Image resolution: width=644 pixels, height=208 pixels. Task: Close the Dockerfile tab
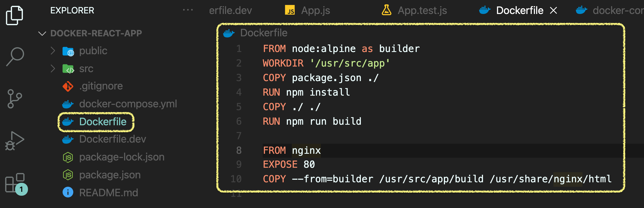point(553,11)
